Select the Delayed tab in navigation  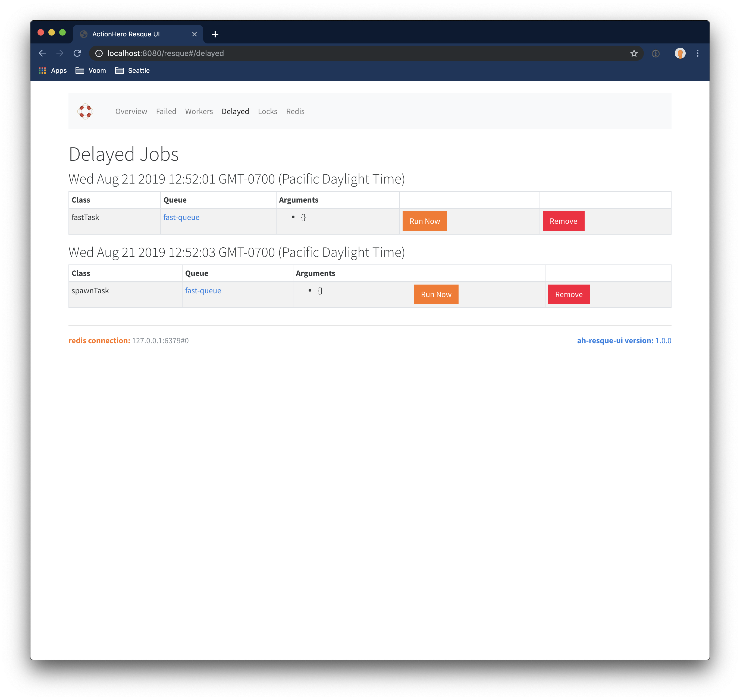pos(234,111)
